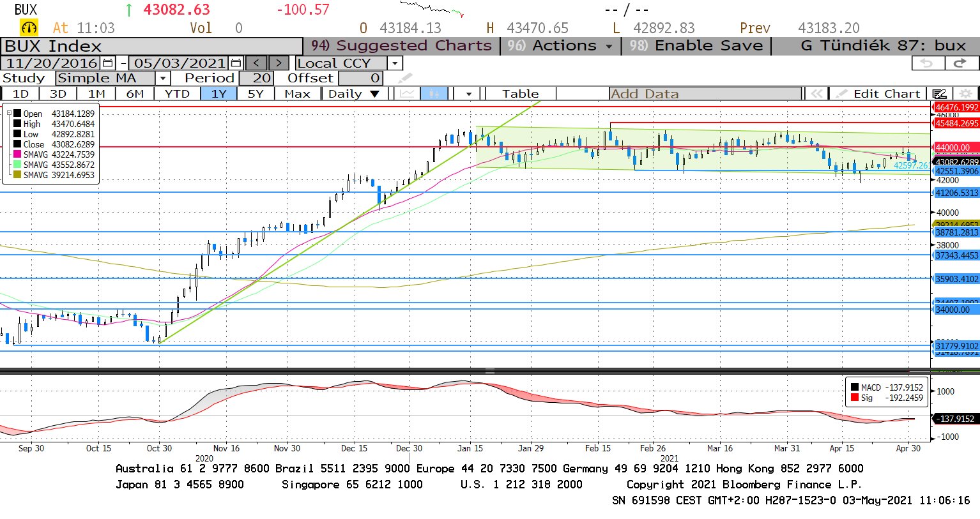980x519 pixels.
Task: Click the 34000.00 blue price label
Action: pos(956,310)
